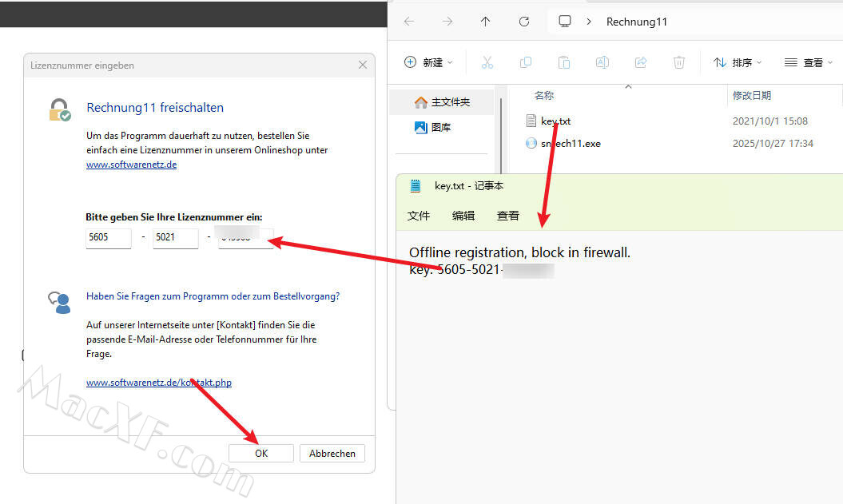
Task: Click the first Lizenznummer field containing 5605
Action: coord(108,238)
